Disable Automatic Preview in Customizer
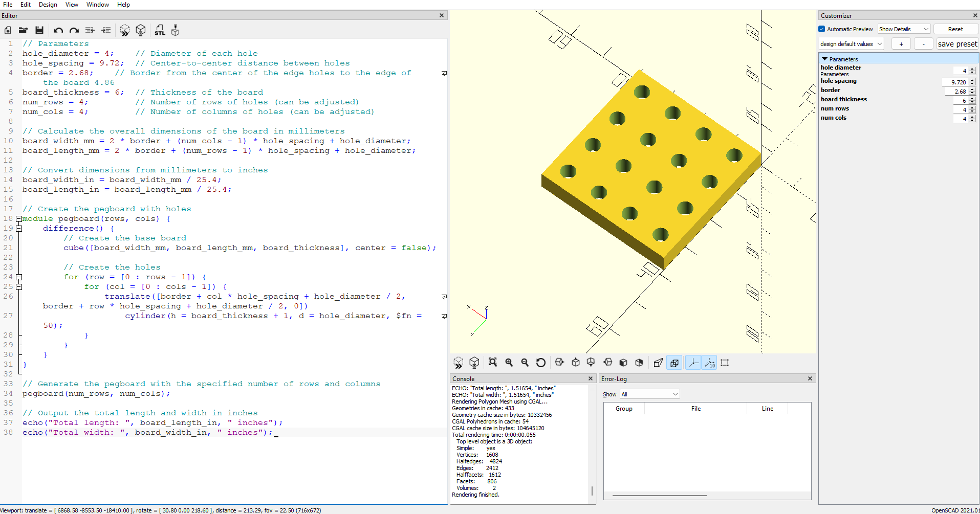The width and height of the screenshot is (980, 514). point(821,29)
